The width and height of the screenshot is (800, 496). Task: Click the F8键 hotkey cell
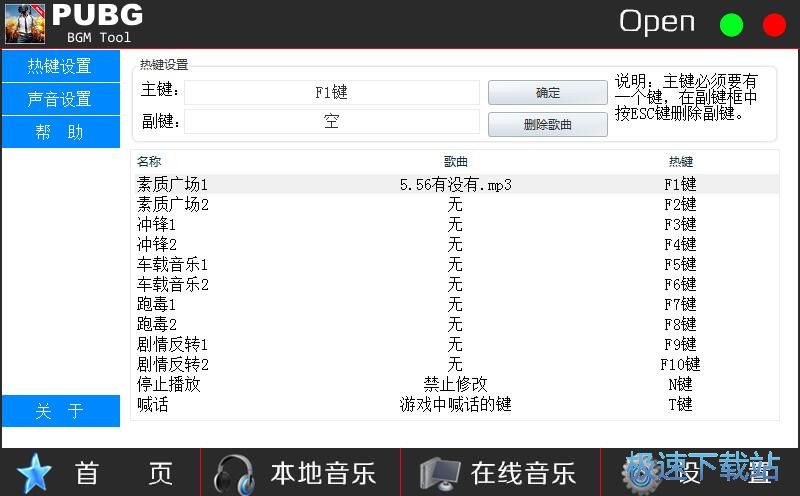[681, 324]
